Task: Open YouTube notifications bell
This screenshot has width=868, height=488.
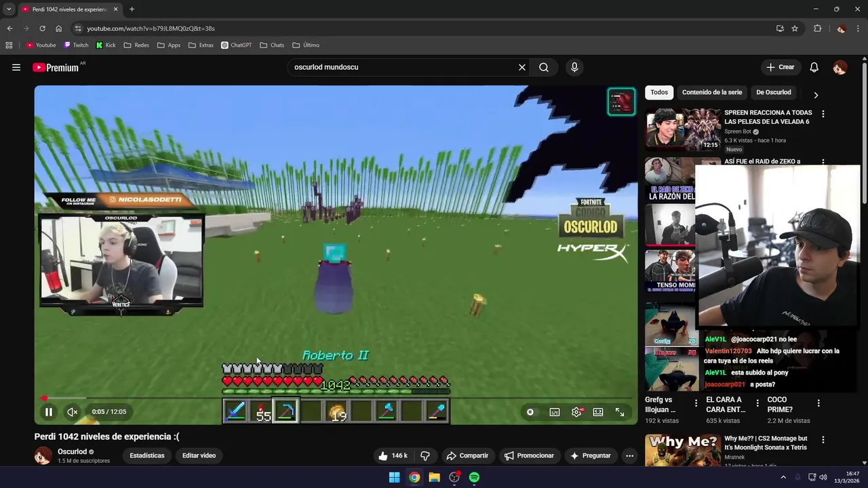Action: click(814, 67)
